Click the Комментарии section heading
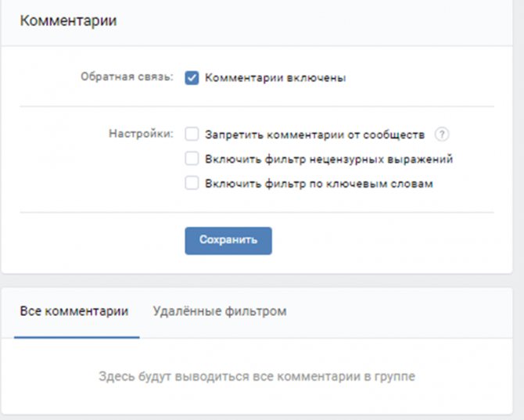 click(x=69, y=20)
